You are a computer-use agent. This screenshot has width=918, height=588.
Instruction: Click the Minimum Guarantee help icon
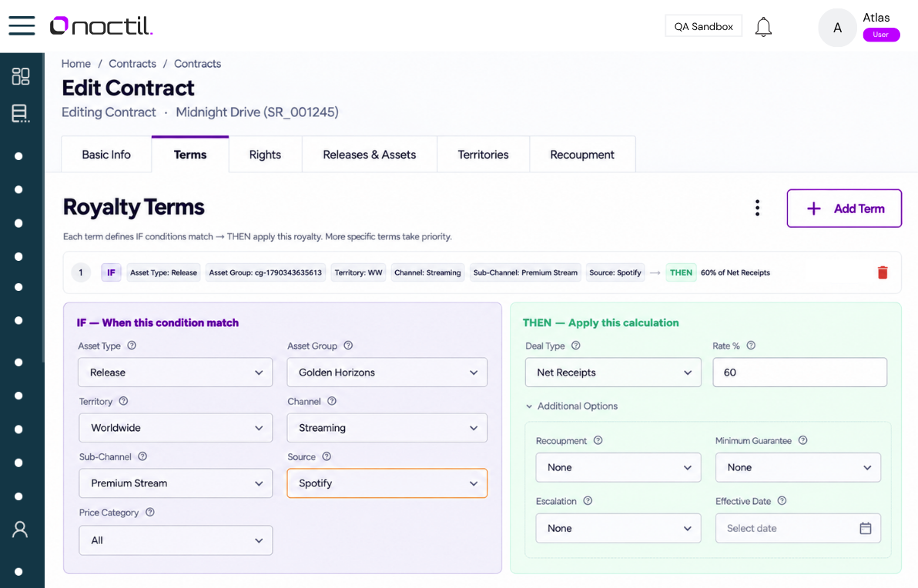click(x=802, y=440)
